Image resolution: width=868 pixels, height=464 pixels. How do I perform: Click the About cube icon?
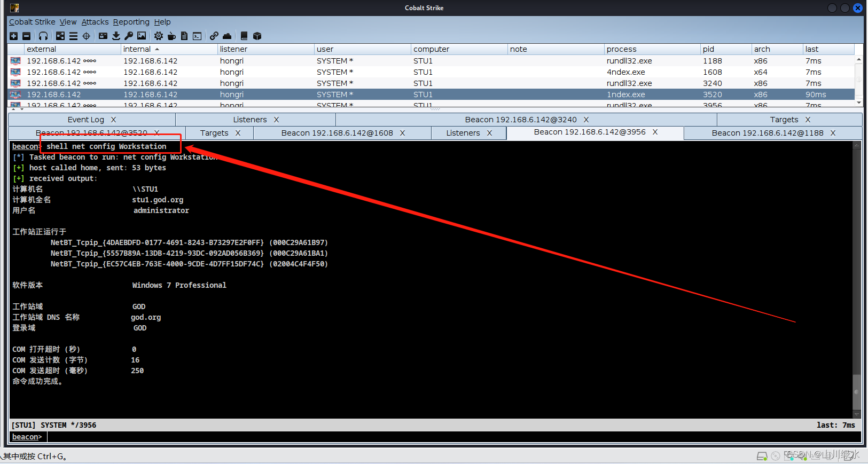coord(257,36)
